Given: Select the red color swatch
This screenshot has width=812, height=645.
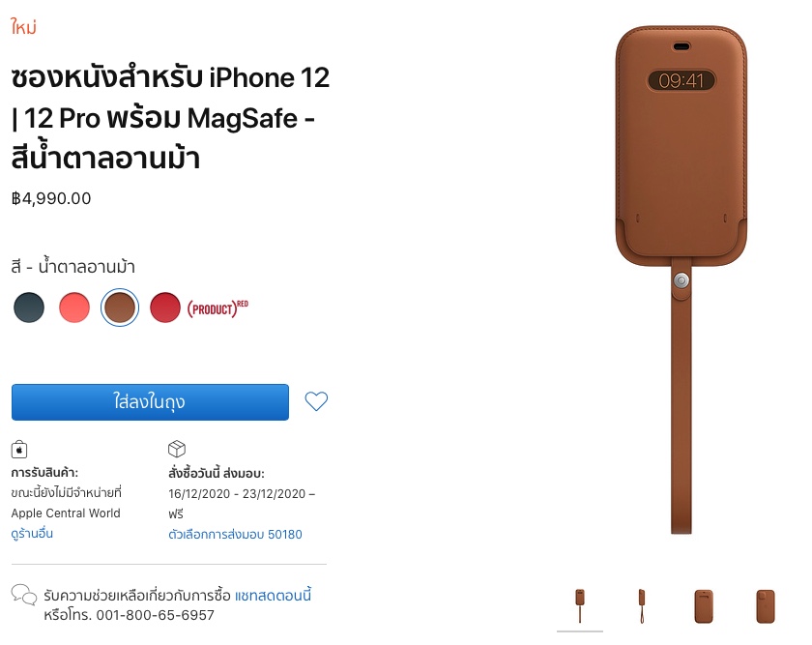Looking at the screenshot, I should 165,308.
